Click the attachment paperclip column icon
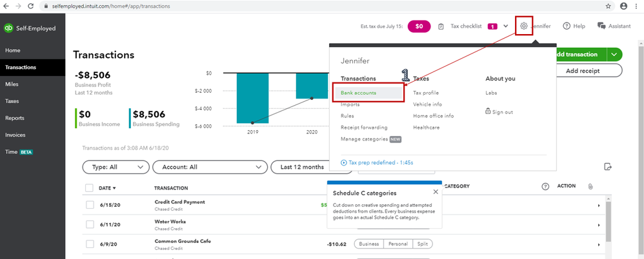 click(590, 186)
